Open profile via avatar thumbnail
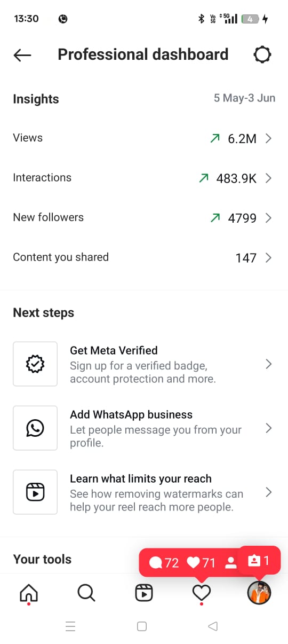The image size is (288, 644). point(259,593)
